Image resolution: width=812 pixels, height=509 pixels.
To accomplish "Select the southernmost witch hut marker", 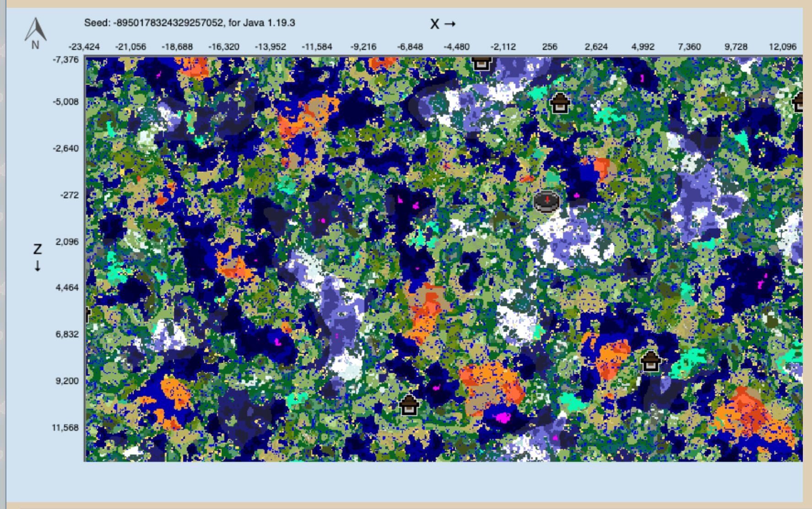I will pos(409,405).
